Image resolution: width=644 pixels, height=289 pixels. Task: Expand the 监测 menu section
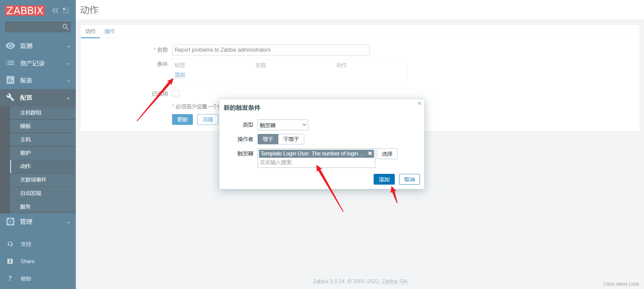68,46
